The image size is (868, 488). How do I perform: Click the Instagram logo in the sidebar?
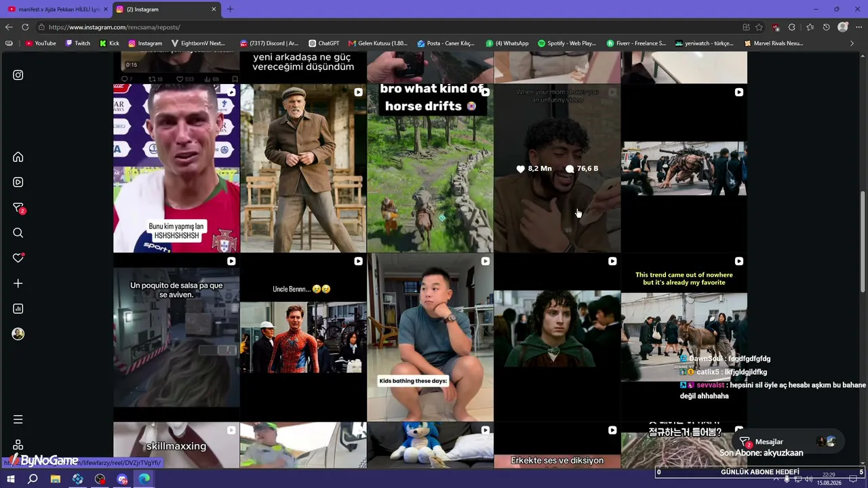[18, 75]
